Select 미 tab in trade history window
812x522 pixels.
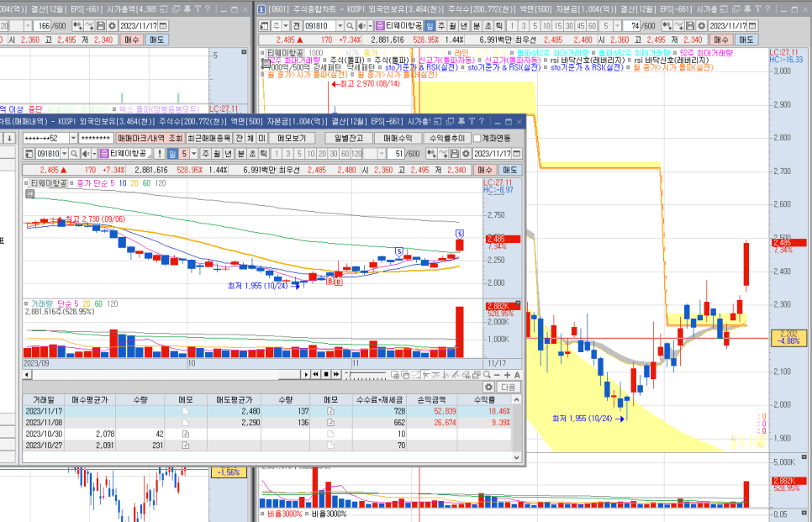click(261, 138)
